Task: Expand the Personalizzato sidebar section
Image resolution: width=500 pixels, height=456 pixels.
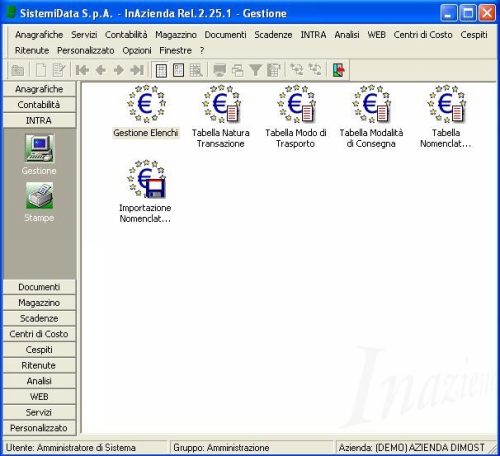Action: [x=39, y=428]
